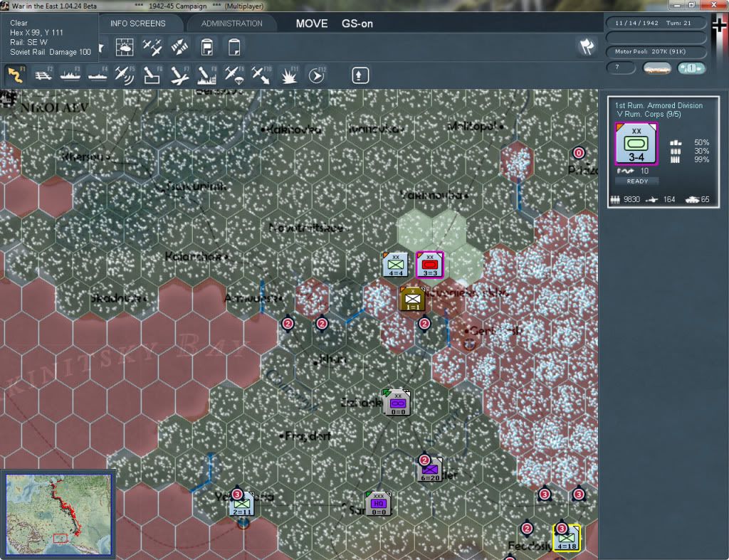This screenshot has height=560, width=729.
Task: Select purple motorized counter 0=0
Action: (x=397, y=403)
